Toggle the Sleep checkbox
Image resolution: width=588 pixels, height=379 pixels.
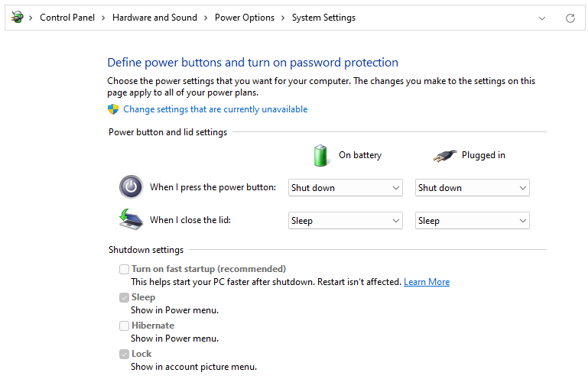pyautogui.click(x=124, y=297)
